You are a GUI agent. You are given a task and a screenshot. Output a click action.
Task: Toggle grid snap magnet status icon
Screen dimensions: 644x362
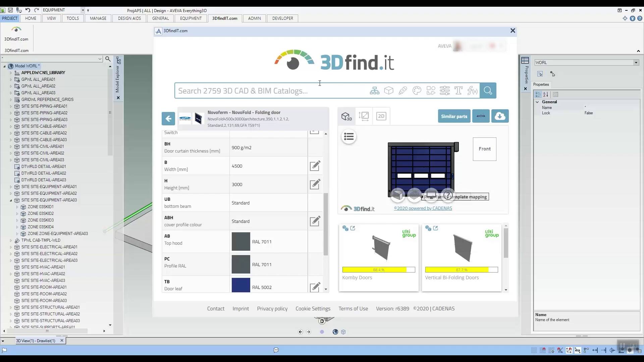point(543,350)
